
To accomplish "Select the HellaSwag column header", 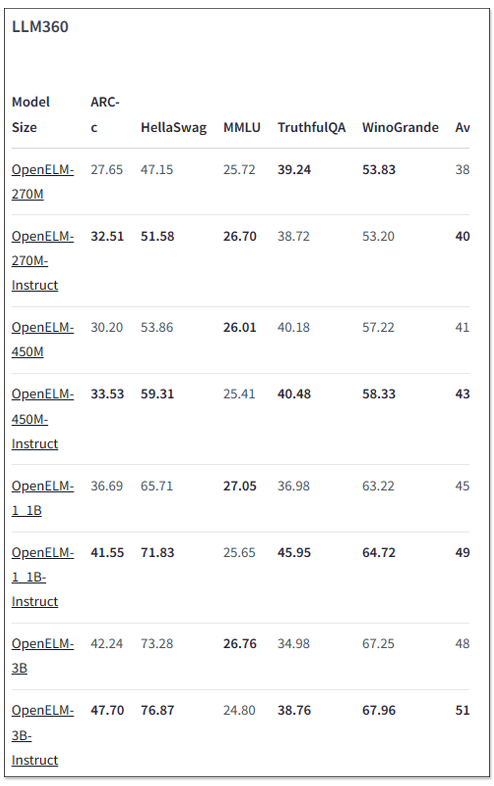I will 174,127.
